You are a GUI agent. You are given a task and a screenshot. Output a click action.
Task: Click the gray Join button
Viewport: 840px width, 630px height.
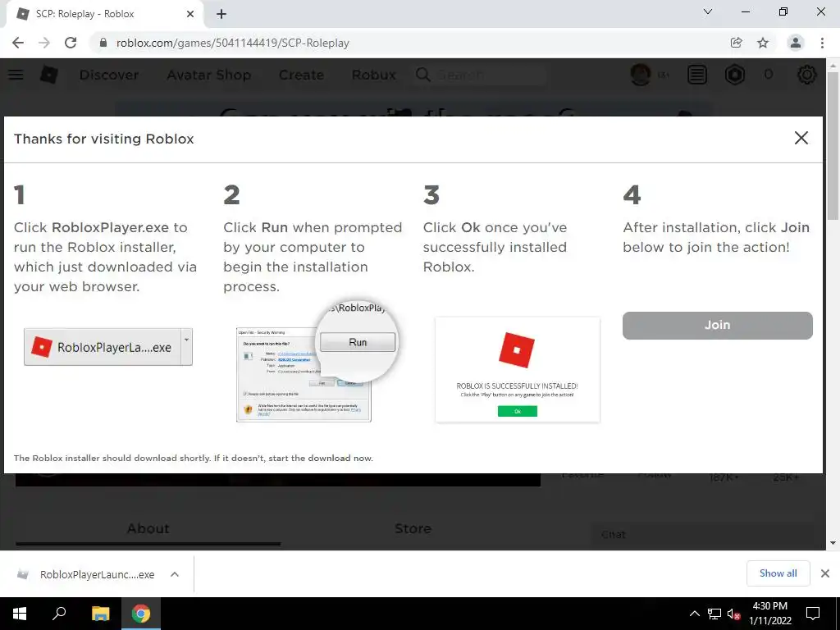pos(717,325)
